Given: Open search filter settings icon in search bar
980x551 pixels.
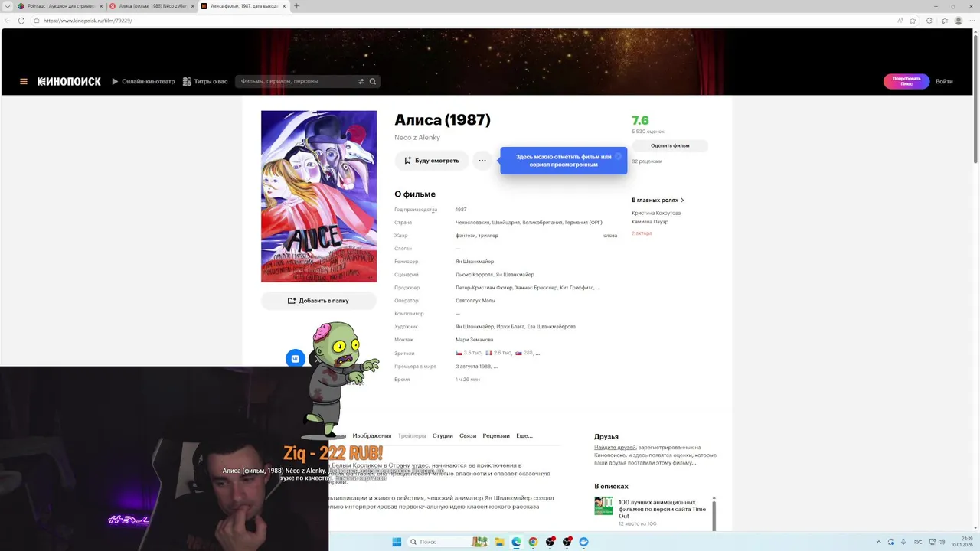Looking at the screenshot, I should [x=361, y=81].
